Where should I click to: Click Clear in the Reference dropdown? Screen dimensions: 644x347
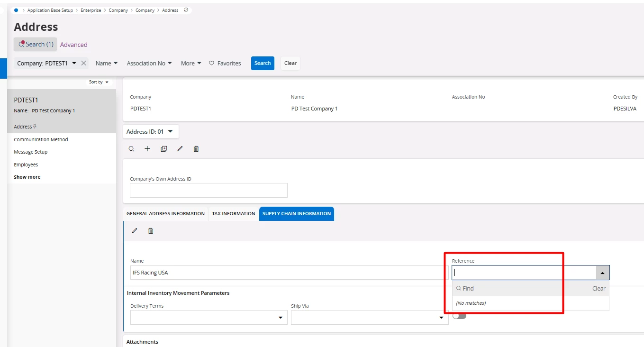pyautogui.click(x=599, y=288)
